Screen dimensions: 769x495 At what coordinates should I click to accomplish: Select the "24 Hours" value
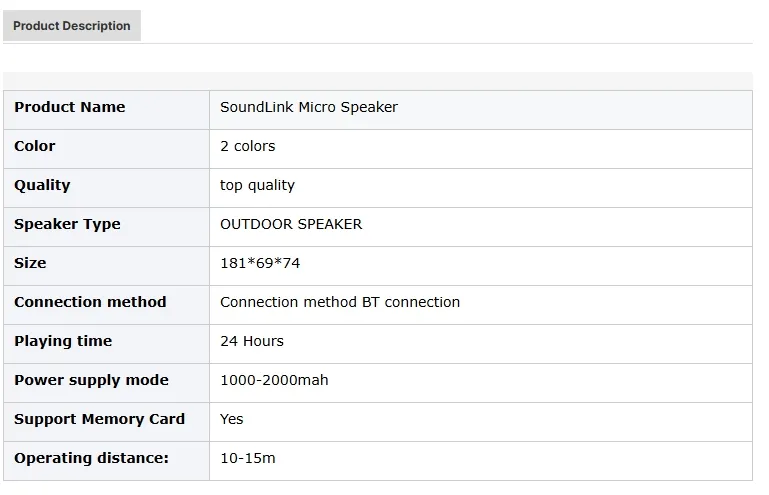coord(252,341)
